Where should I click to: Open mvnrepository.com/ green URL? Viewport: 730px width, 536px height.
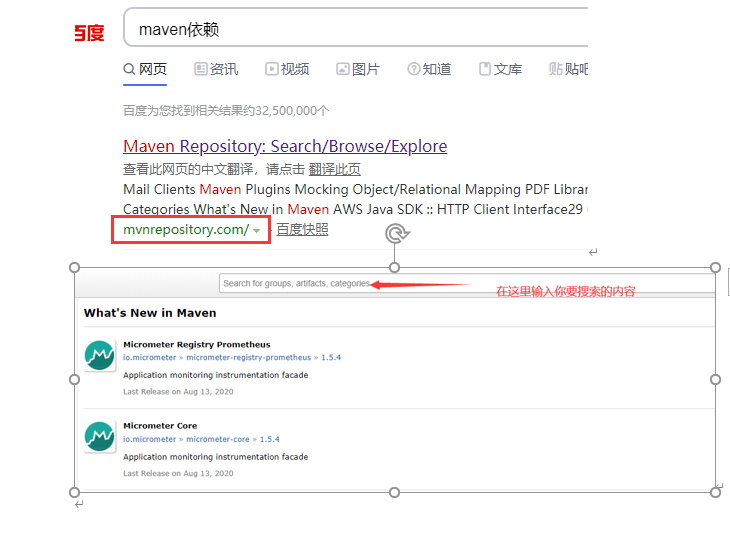pyautogui.click(x=186, y=230)
